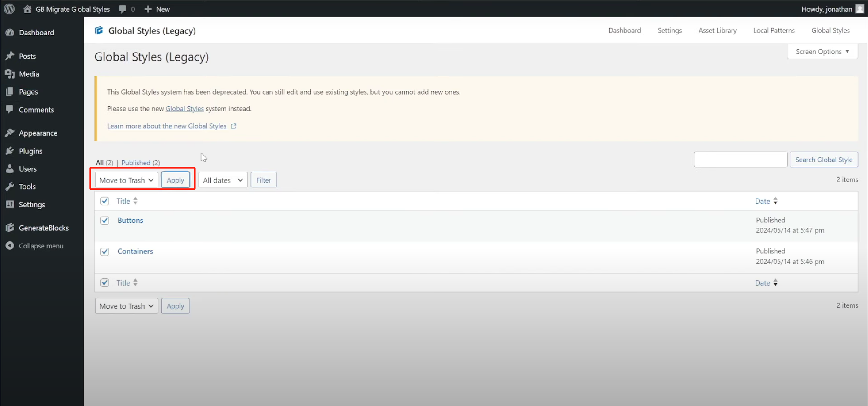The height and width of the screenshot is (406, 868).
Task: Click the home icon beside site name
Action: point(27,9)
